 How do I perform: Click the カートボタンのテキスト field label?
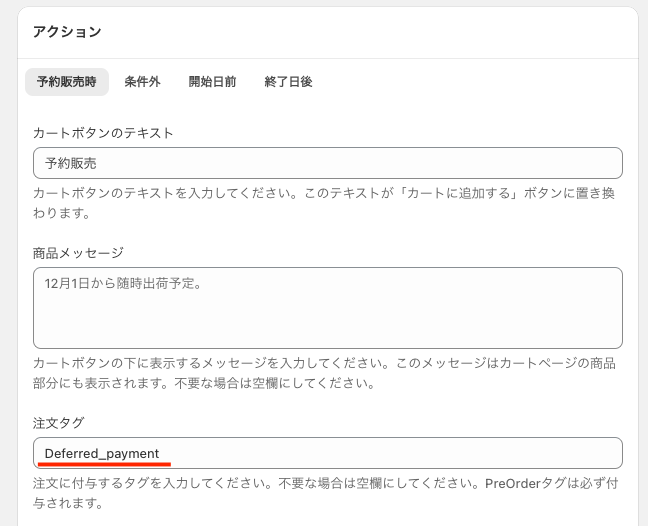coord(103,133)
